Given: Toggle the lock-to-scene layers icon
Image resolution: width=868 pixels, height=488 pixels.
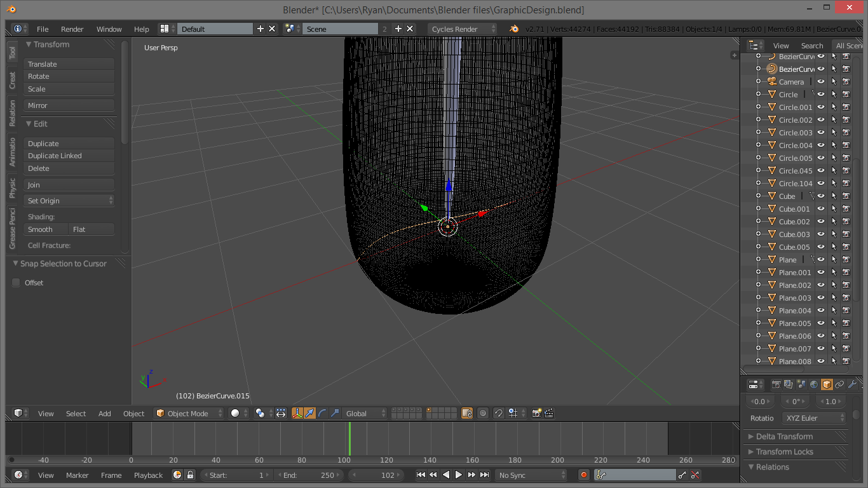Looking at the screenshot, I should (467, 413).
